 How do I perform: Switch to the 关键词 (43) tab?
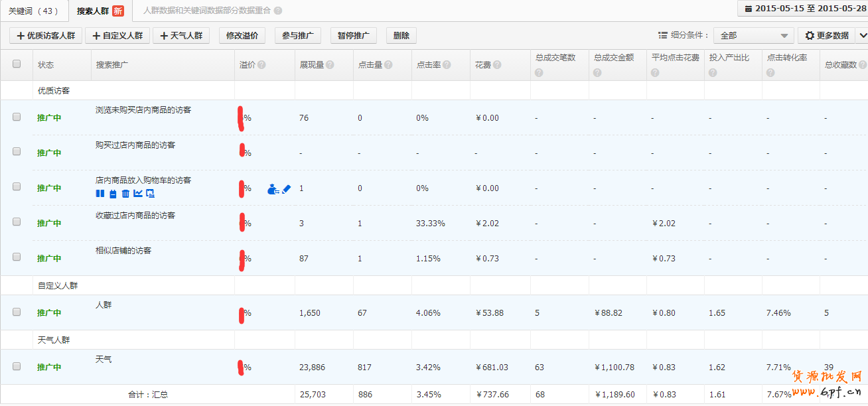(x=33, y=11)
